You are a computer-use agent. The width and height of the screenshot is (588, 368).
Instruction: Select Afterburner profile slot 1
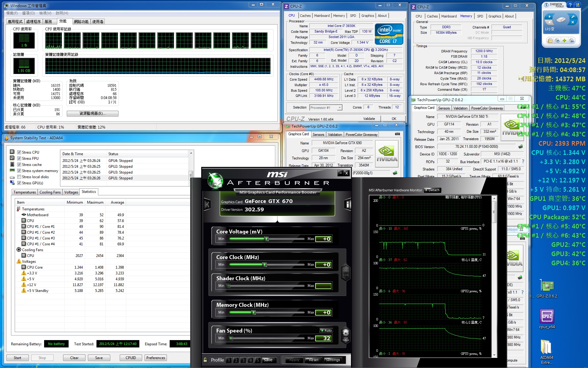coord(229,360)
